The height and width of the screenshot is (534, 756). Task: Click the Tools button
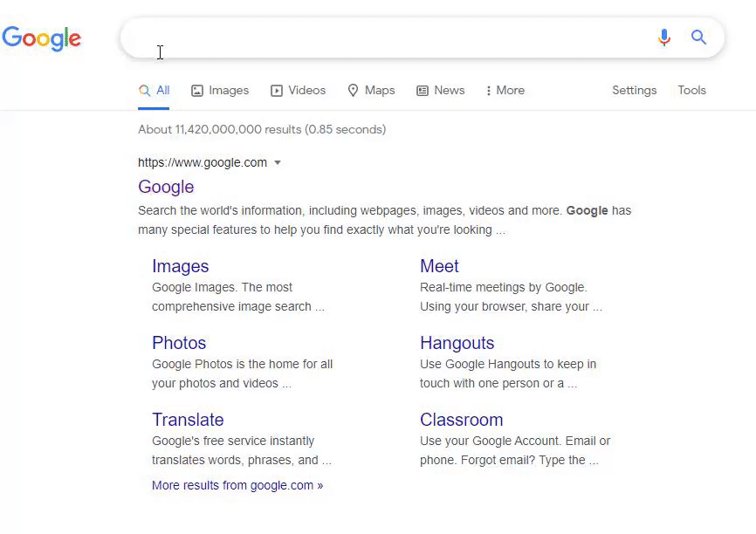691,91
